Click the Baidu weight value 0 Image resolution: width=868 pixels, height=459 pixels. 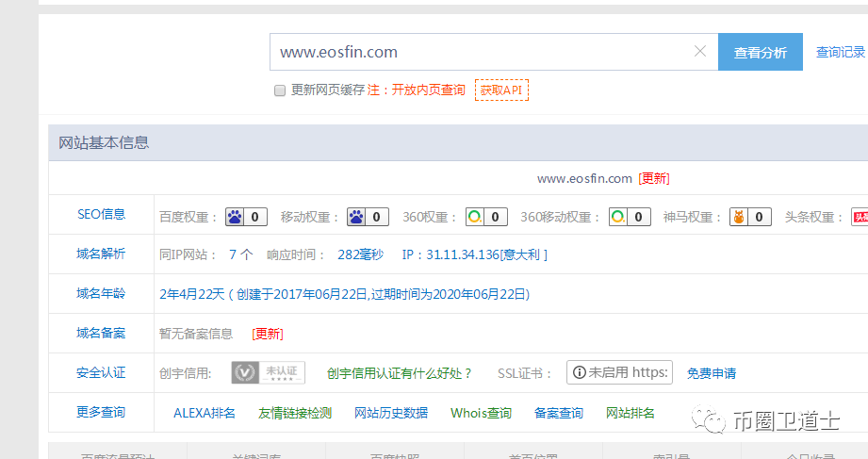pos(255,217)
